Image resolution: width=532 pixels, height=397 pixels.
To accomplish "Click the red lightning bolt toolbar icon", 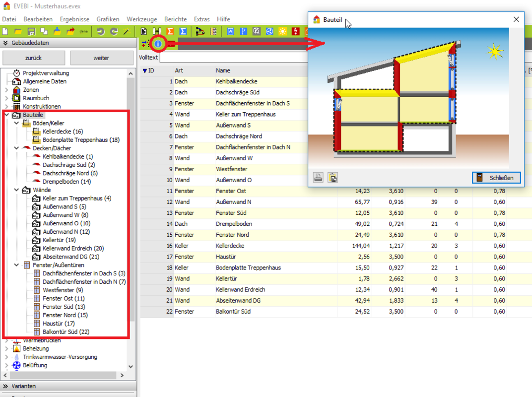I will 296,31.
